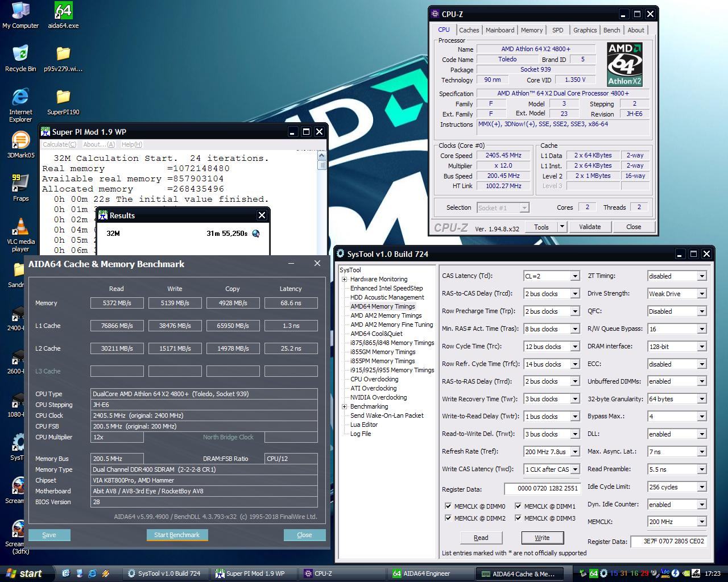Select AMD AM2 Memory Timings tree item

pyautogui.click(x=386, y=315)
